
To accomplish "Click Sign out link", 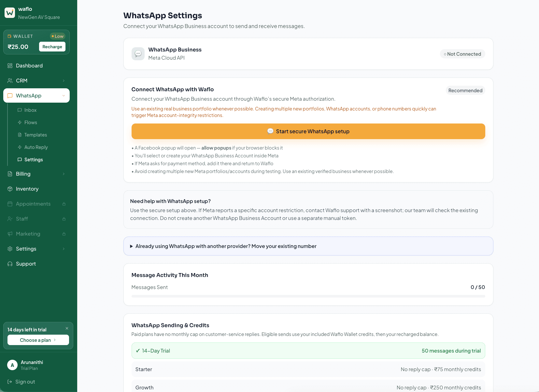I will point(21,382).
